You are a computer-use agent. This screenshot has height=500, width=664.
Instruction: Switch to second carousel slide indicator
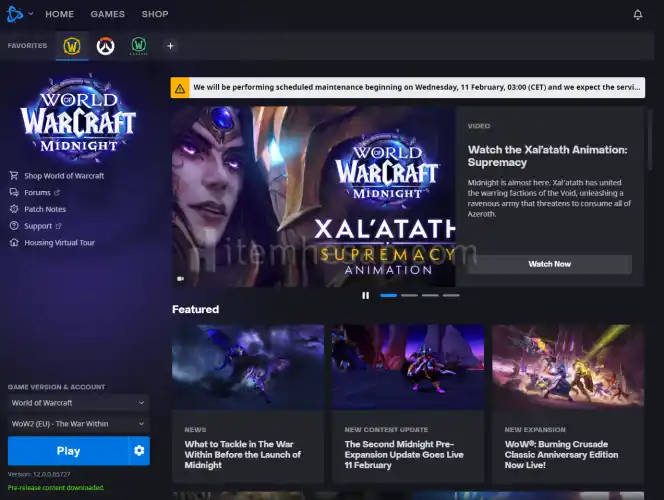[409, 295]
